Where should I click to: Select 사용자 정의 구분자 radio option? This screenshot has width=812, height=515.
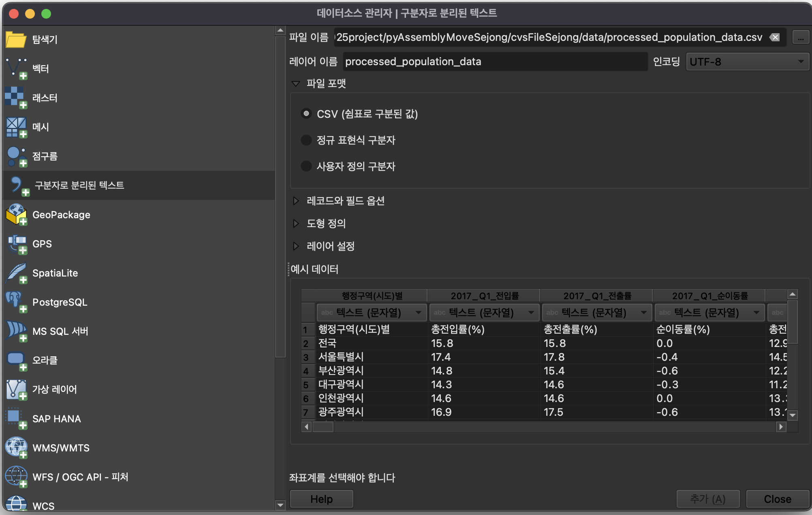point(306,166)
